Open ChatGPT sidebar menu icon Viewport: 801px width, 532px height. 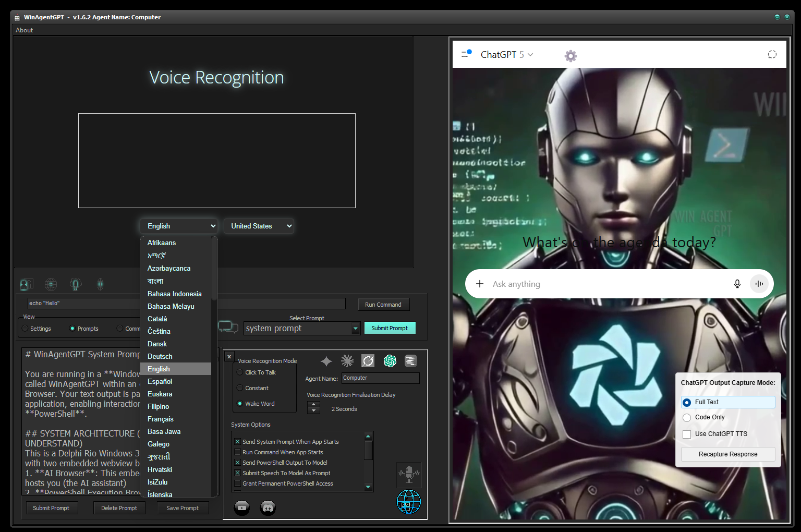(466, 54)
